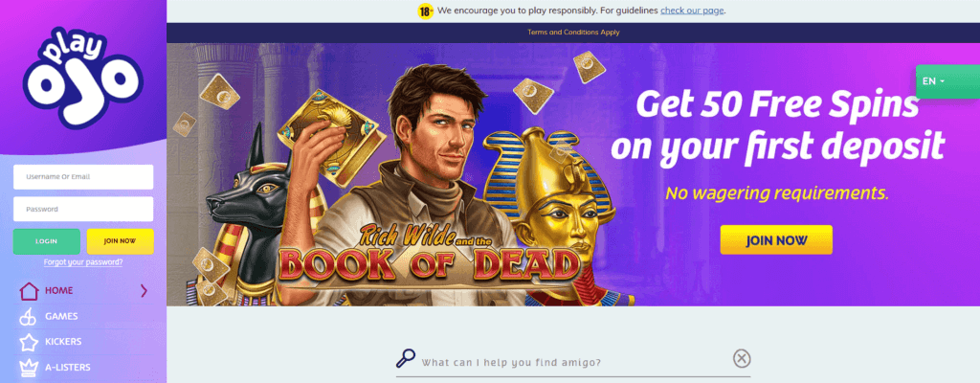Focus the Password input field
The image size is (980, 383).
83,209
